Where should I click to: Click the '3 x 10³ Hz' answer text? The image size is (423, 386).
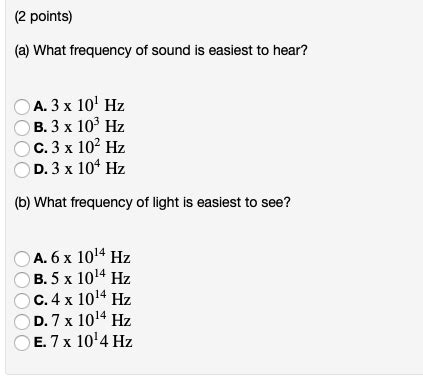point(88,126)
